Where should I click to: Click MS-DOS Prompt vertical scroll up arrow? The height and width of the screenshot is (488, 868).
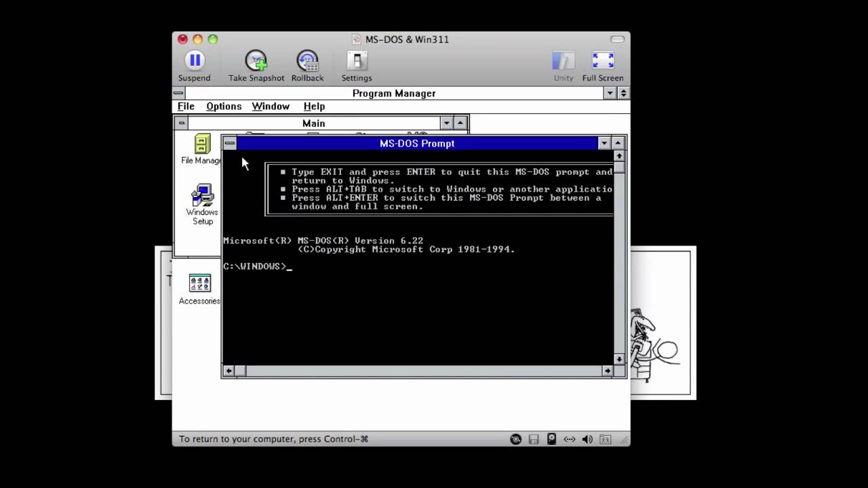[619, 156]
